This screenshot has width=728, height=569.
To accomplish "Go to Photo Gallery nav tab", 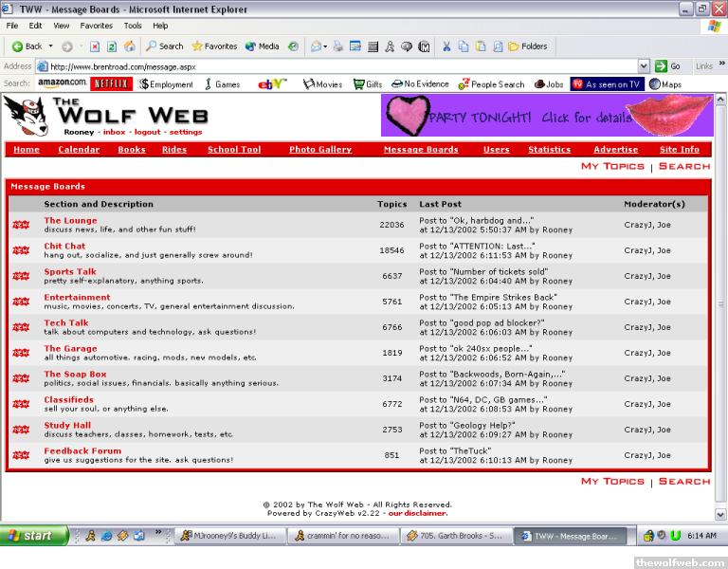I will pos(319,149).
